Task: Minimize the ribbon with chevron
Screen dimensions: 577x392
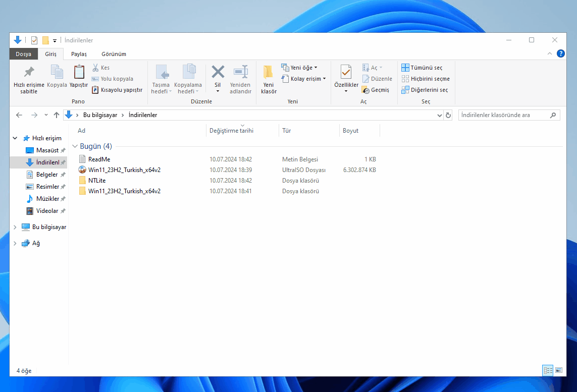Action: pos(549,53)
